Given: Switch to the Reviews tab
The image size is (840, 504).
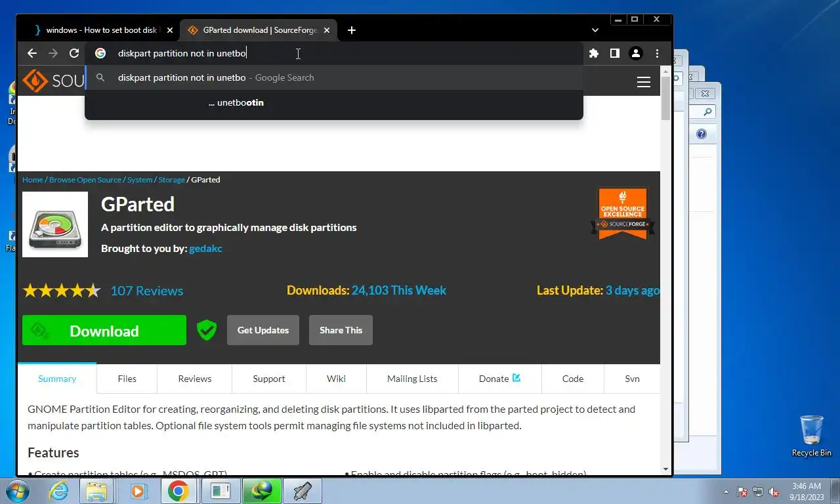Looking at the screenshot, I should tap(195, 379).
